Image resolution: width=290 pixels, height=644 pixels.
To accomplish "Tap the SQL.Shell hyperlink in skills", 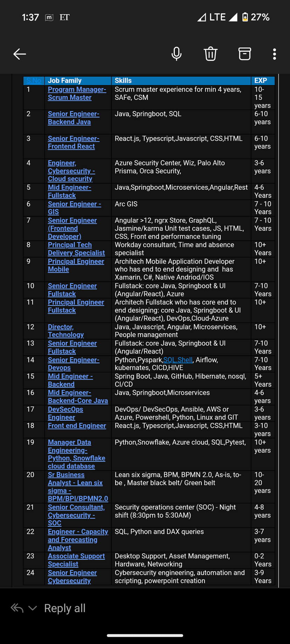I will point(178,360).
